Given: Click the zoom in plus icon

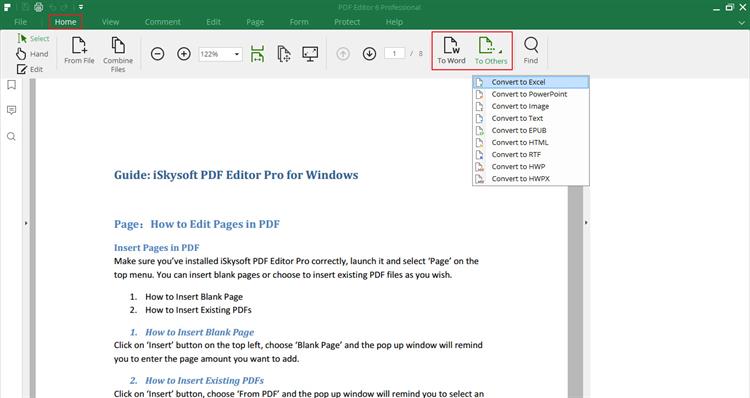Looking at the screenshot, I should [184, 54].
